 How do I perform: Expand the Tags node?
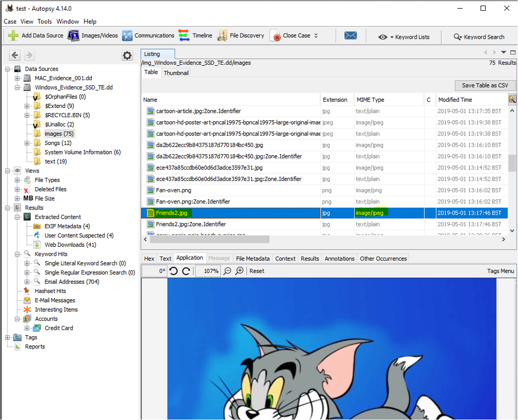(x=7, y=337)
